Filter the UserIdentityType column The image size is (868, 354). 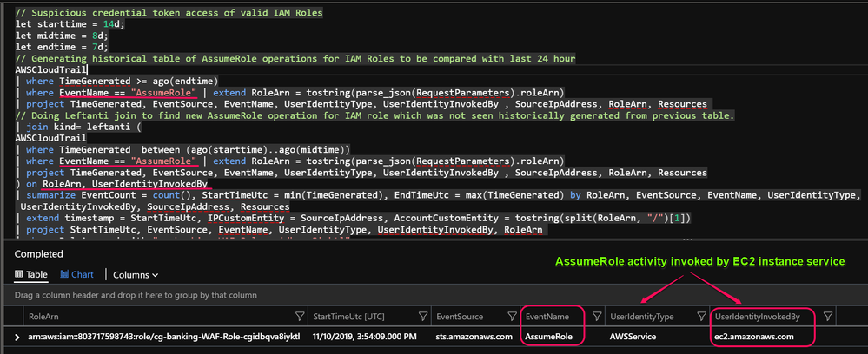tap(701, 317)
